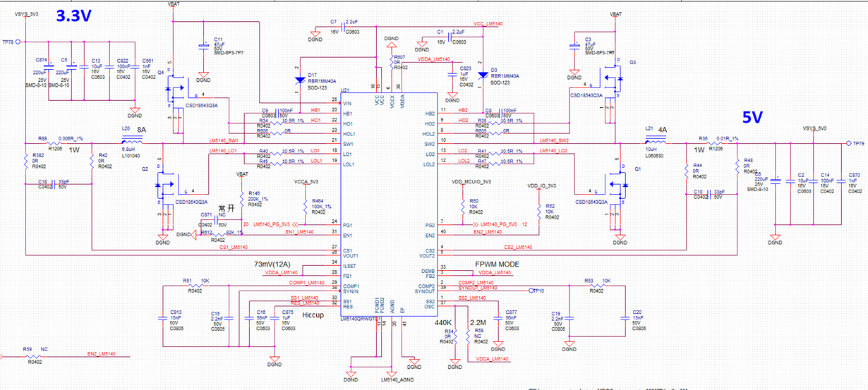
Task: Click resistor designator R53
Action: (589, 281)
